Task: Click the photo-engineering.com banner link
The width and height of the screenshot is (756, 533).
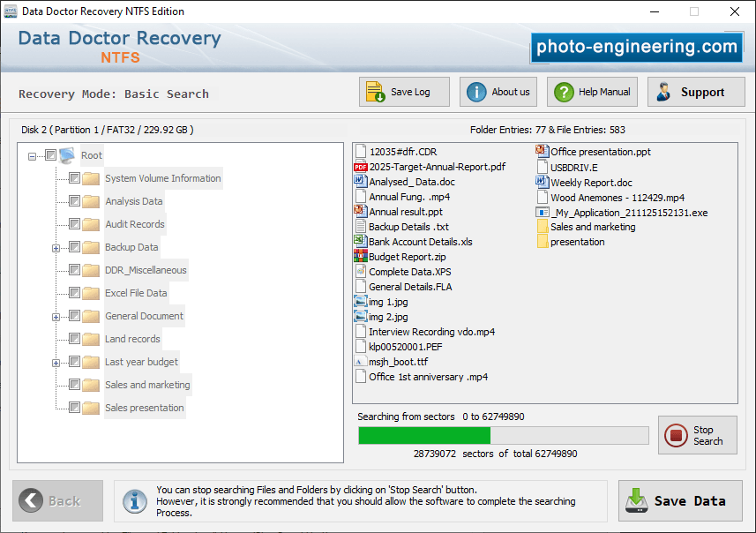Action: (636, 47)
